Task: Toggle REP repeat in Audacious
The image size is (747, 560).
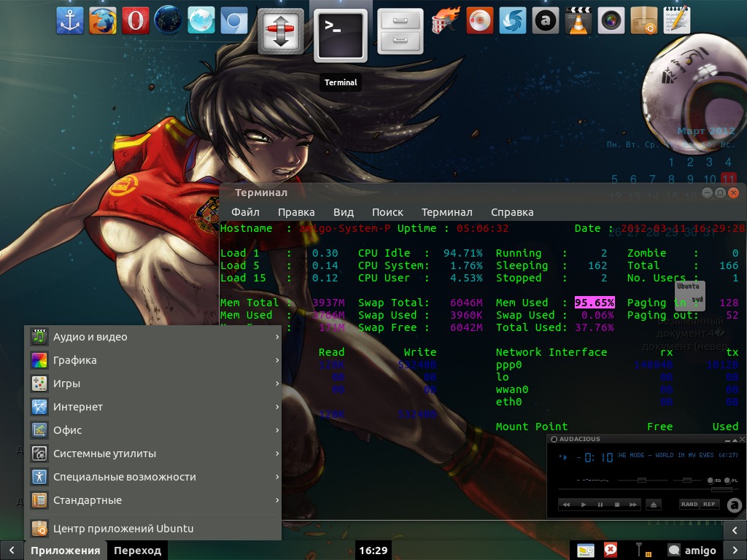Action: 709,505
